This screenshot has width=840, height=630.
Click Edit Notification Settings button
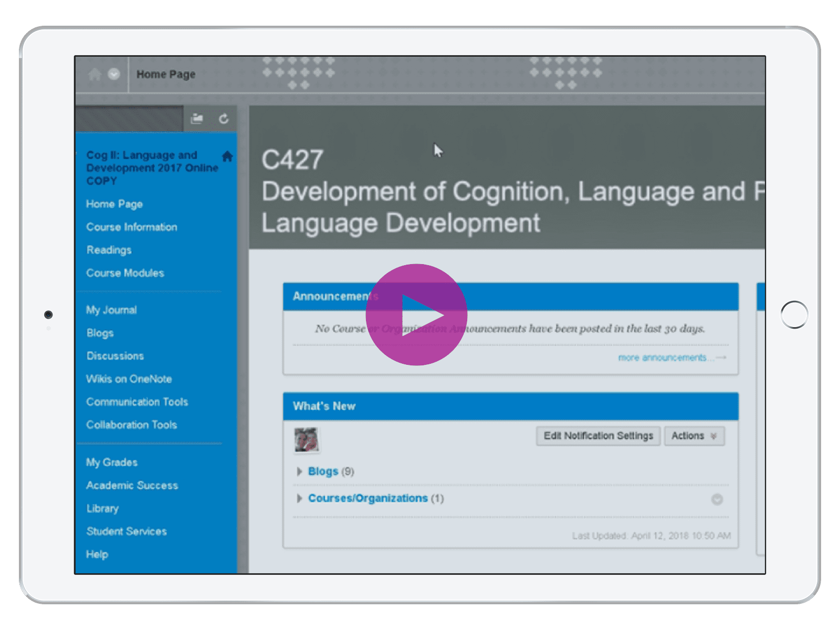click(x=598, y=436)
